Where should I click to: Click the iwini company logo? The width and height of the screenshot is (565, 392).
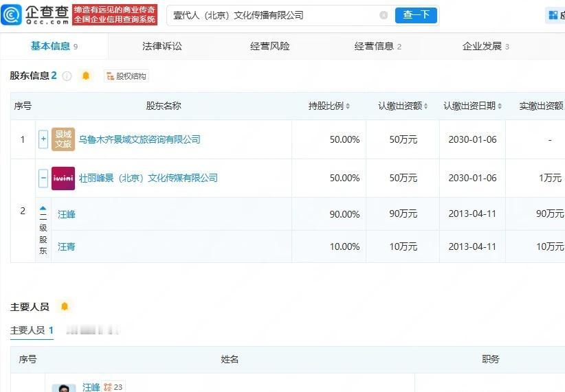63,178
